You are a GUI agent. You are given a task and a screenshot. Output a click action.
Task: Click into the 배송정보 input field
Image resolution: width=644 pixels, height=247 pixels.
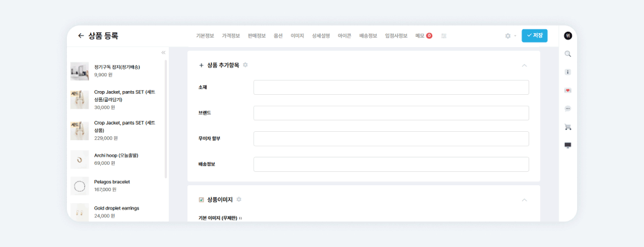(391, 164)
